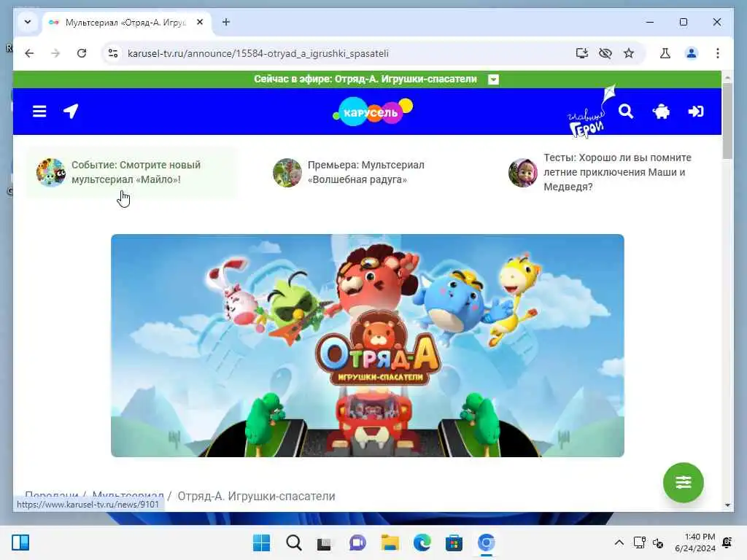Open a new browser tab
747x560 pixels.
[x=226, y=22]
